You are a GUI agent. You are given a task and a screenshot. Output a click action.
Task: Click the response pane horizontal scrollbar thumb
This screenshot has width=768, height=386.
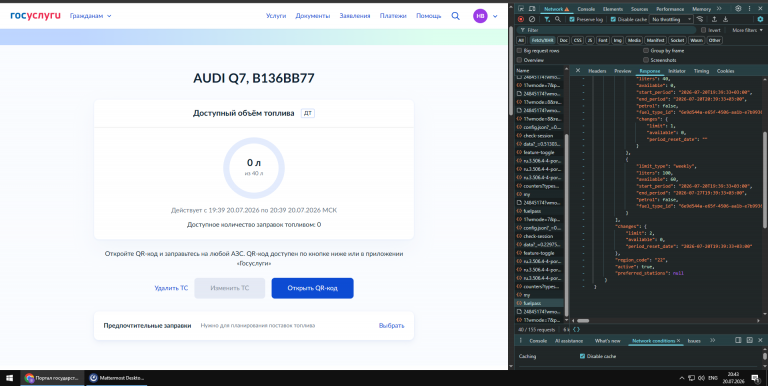click(x=583, y=321)
